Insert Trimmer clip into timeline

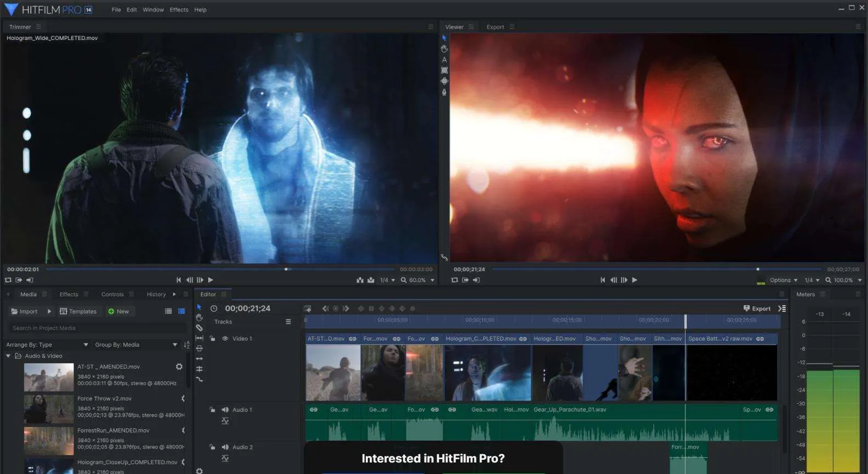pyautogui.click(x=360, y=280)
